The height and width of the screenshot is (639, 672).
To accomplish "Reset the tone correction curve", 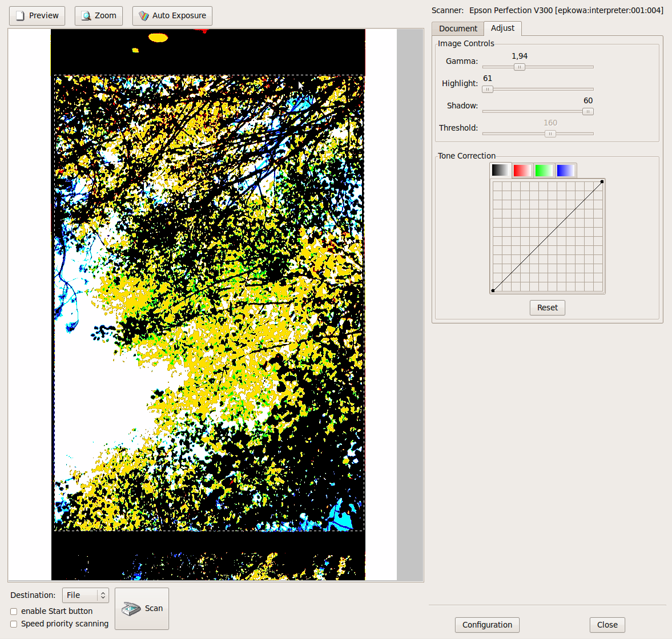I will pyautogui.click(x=548, y=308).
